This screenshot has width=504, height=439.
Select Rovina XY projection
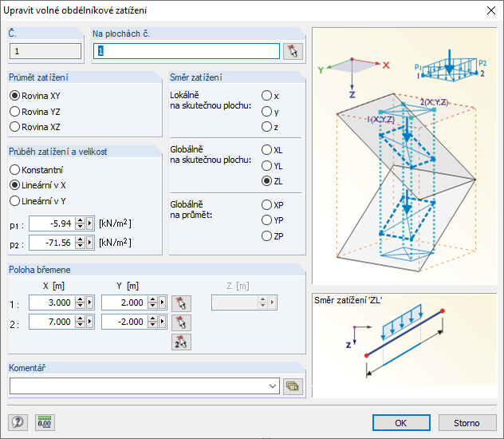pyautogui.click(x=35, y=96)
